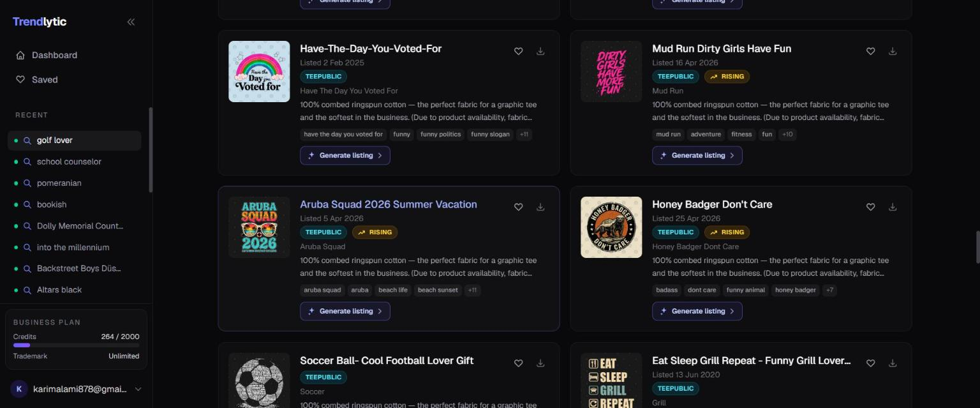Download the Mud Run Dirty Girls design
The height and width of the screenshot is (408, 980).
tap(893, 52)
